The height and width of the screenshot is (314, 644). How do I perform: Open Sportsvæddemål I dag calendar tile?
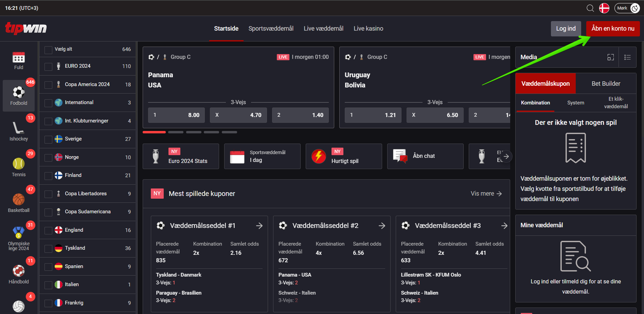tap(263, 156)
